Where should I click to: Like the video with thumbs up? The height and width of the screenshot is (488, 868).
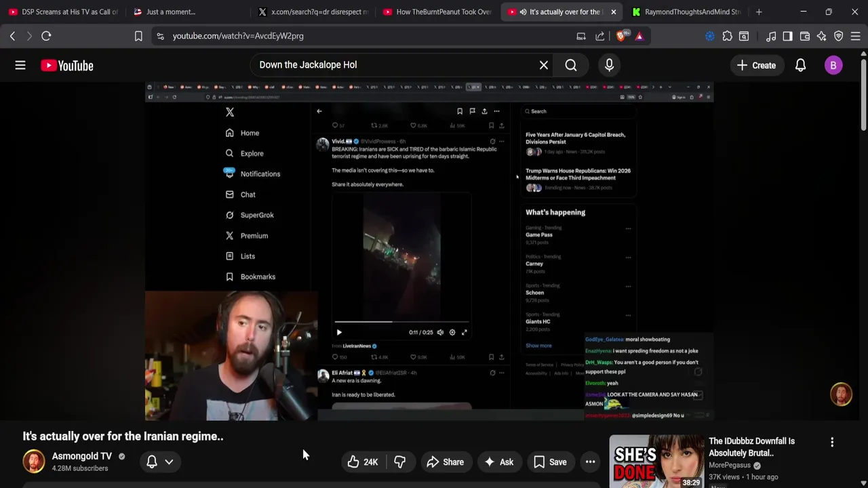(x=363, y=462)
